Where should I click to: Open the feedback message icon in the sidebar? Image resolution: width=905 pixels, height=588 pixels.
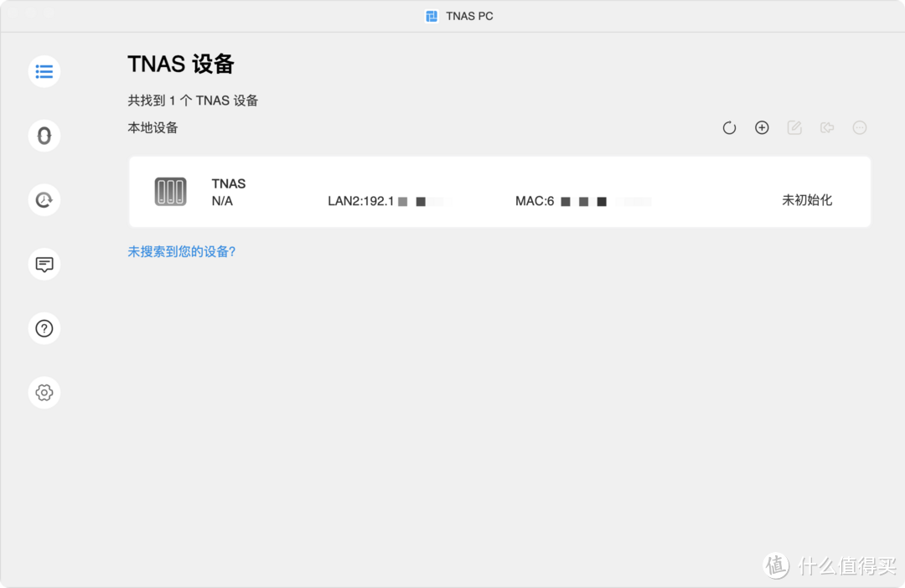44,264
